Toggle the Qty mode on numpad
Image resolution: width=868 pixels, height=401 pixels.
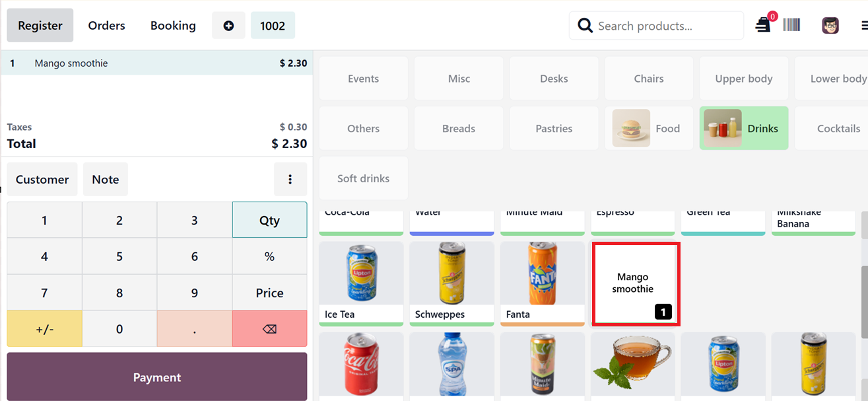pos(269,220)
